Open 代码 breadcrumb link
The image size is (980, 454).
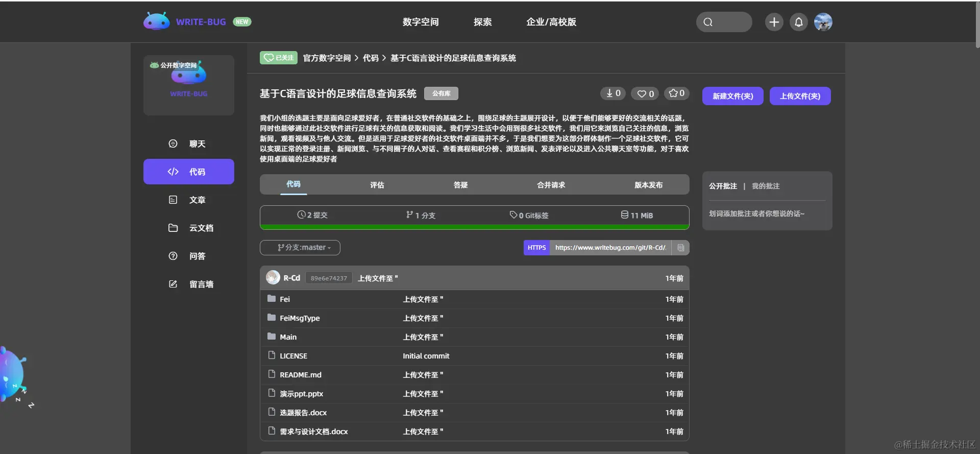[x=371, y=58]
